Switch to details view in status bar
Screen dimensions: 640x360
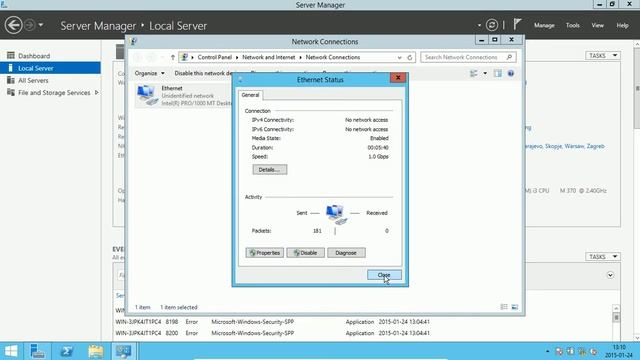504,307
